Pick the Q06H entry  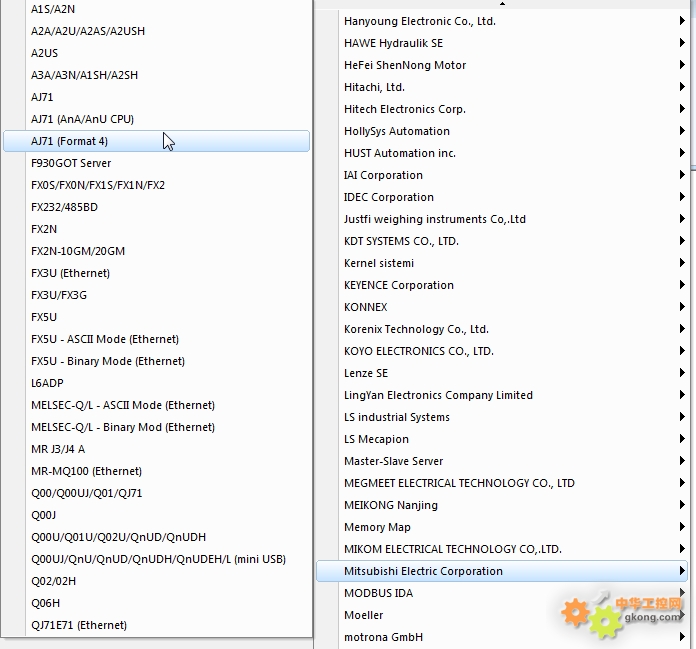[x=156, y=603]
